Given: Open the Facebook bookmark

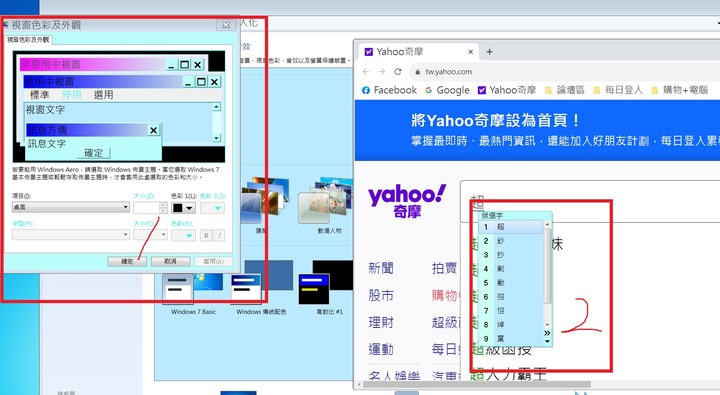Looking at the screenshot, I should coord(389,90).
